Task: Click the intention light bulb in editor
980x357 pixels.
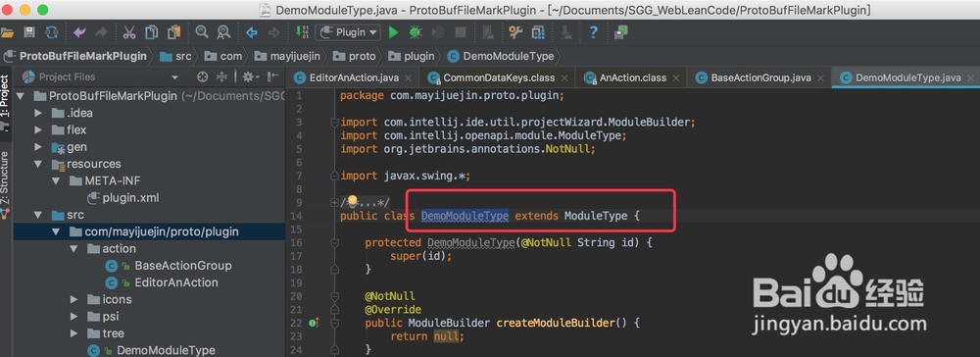Action: click(352, 201)
